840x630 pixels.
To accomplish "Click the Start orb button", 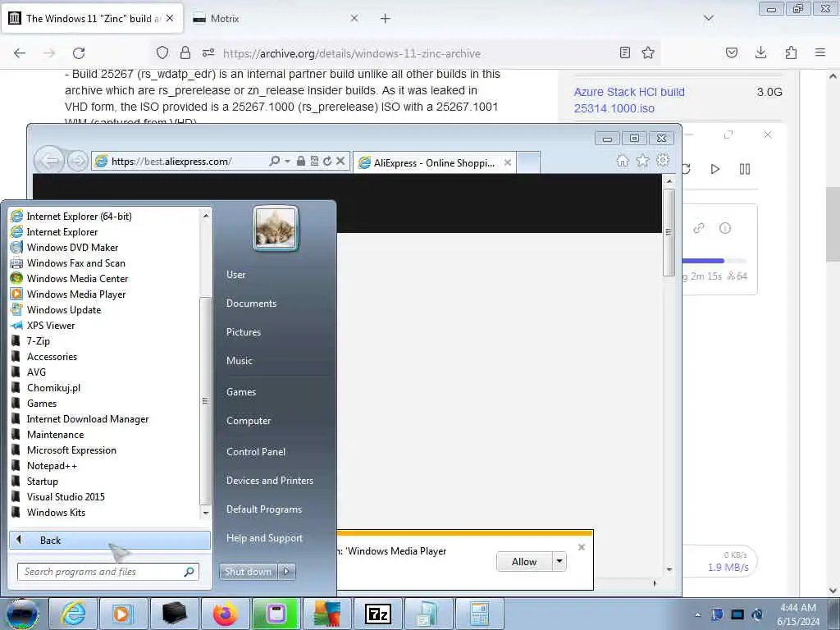I will (x=22, y=614).
